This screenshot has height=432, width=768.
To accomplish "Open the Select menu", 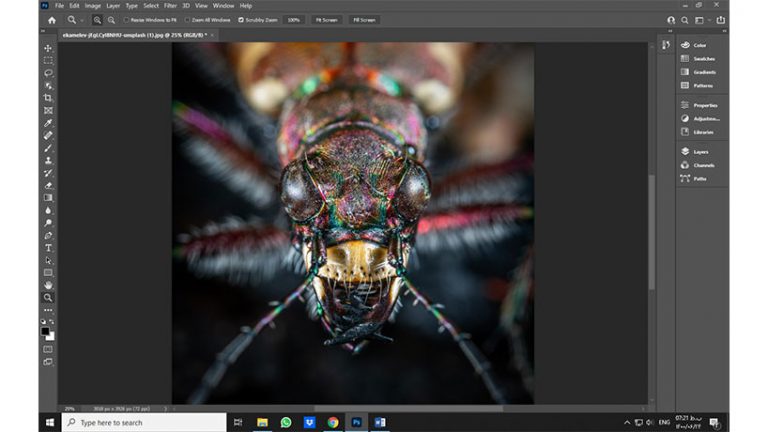I will (x=151, y=6).
